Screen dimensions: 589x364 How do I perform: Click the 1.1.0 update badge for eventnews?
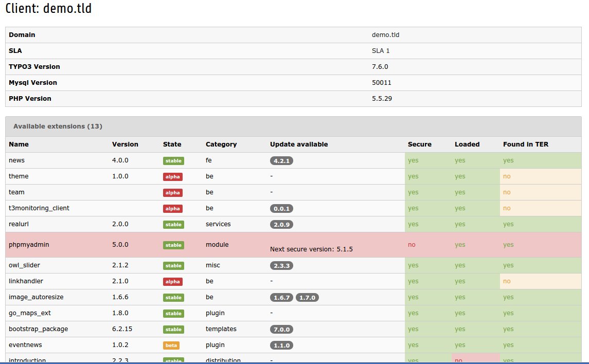click(281, 345)
